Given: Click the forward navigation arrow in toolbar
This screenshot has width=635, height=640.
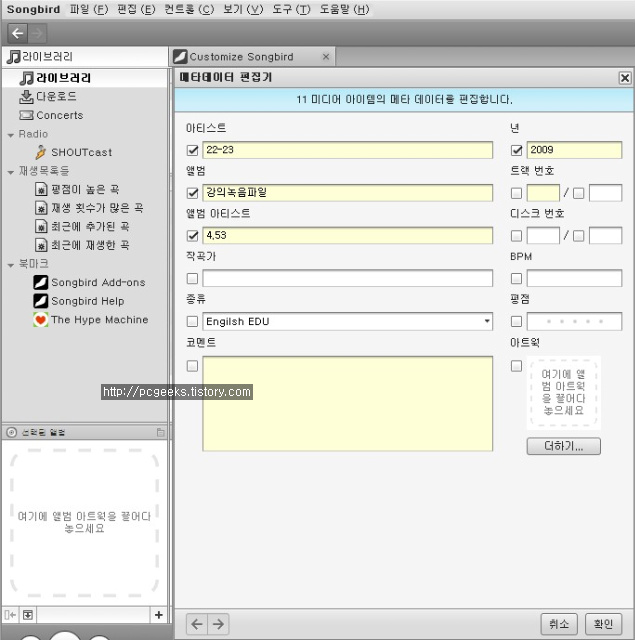Looking at the screenshot, I should click(37, 33).
